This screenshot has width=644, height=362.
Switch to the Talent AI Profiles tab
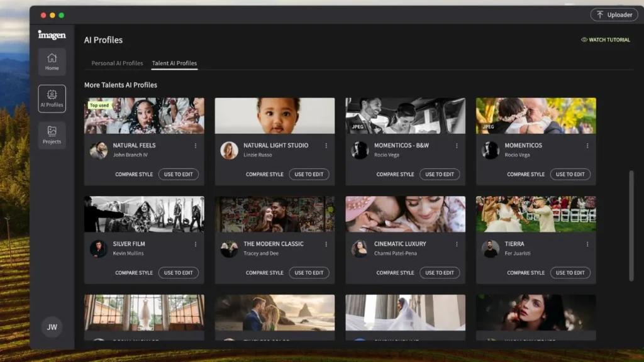point(174,63)
